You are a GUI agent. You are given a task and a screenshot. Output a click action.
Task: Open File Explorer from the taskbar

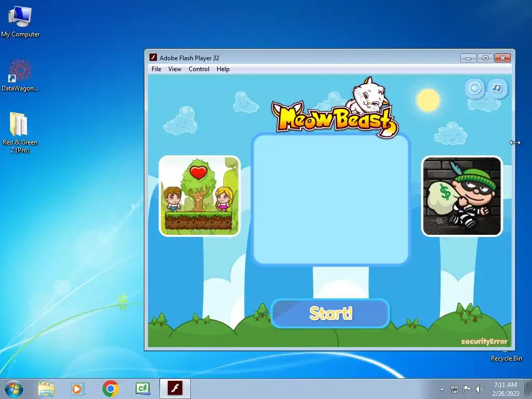(46, 389)
